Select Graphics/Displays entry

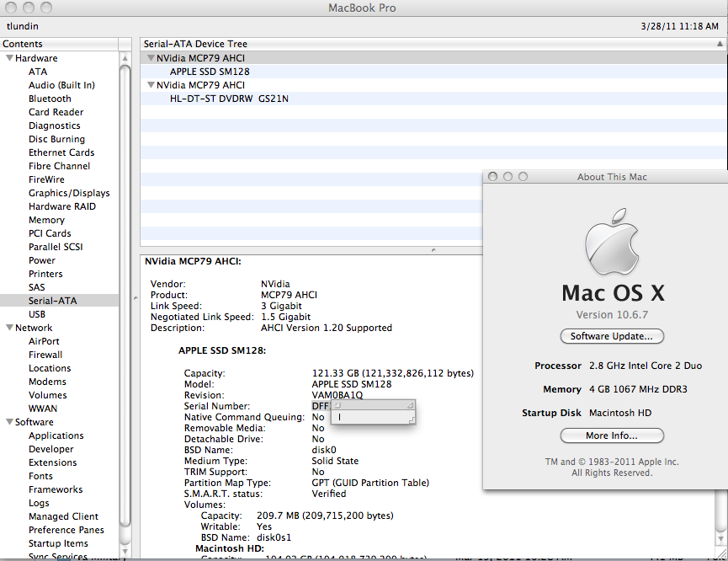pyautogui.click(x=69, y=193)
